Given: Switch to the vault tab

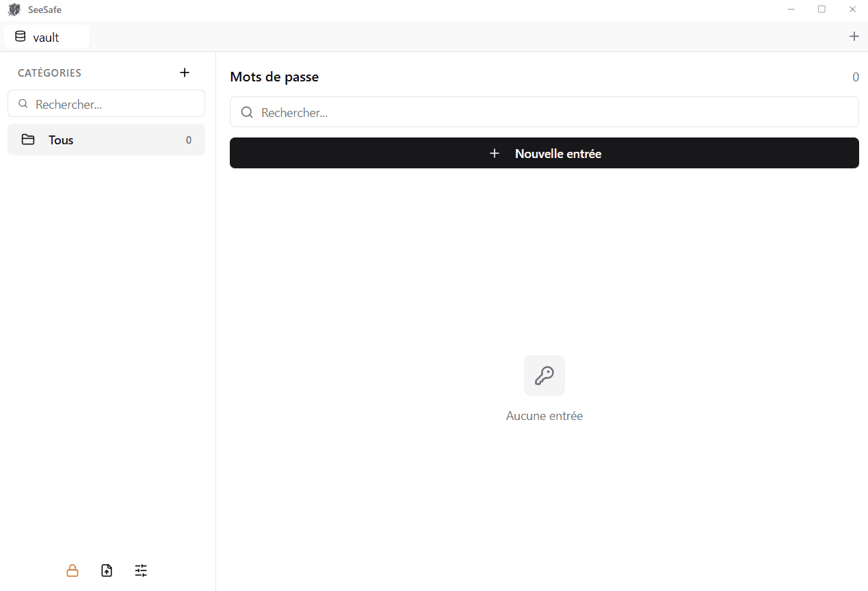Looking at the screenshot, I should (47, 37).
